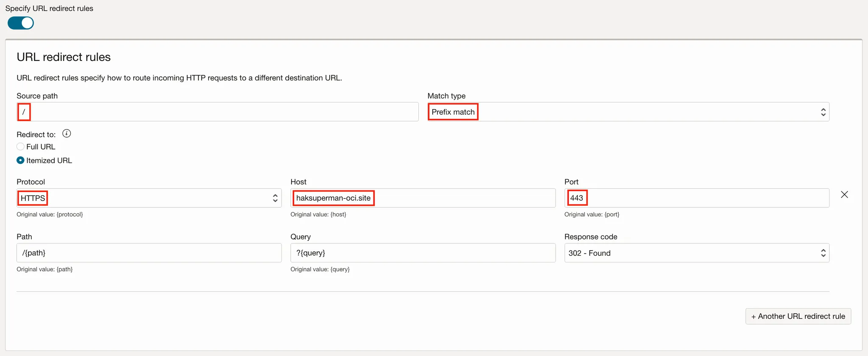Click the 'Match type' label
The image size is (868, 356).
click(446, 96)
